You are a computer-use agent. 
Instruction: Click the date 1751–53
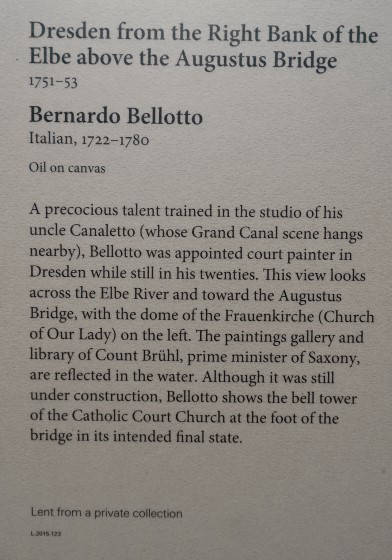[53, 82]
